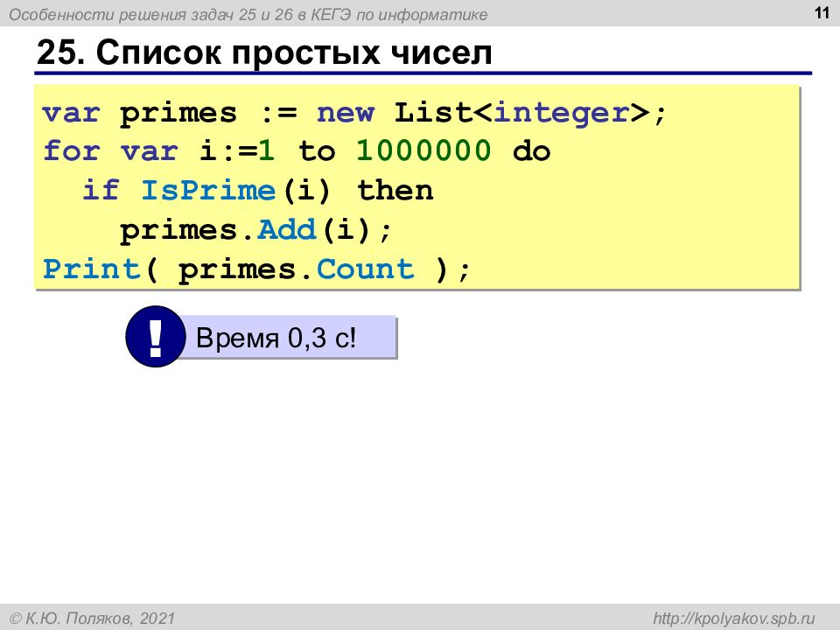Click the 'for' keyword in the loop line
The width and height of the screenshot is (840, 630).
(x=71, y=150)
